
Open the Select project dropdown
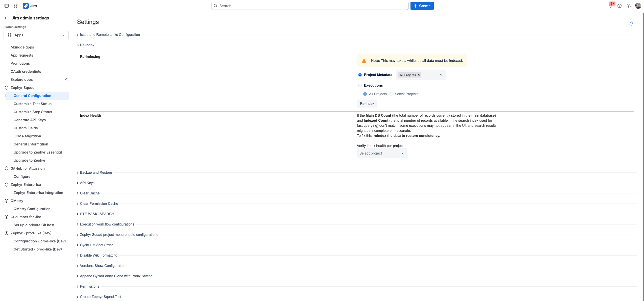pos(382,153)
